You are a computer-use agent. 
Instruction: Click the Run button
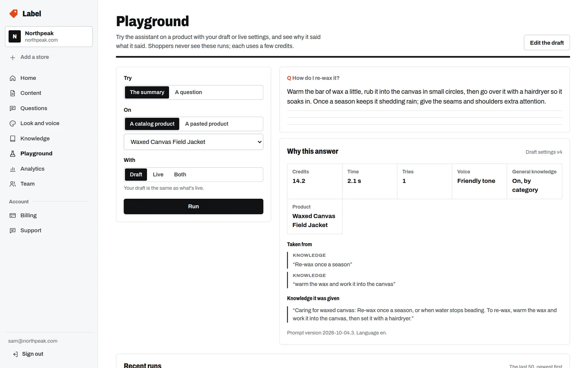193,206
